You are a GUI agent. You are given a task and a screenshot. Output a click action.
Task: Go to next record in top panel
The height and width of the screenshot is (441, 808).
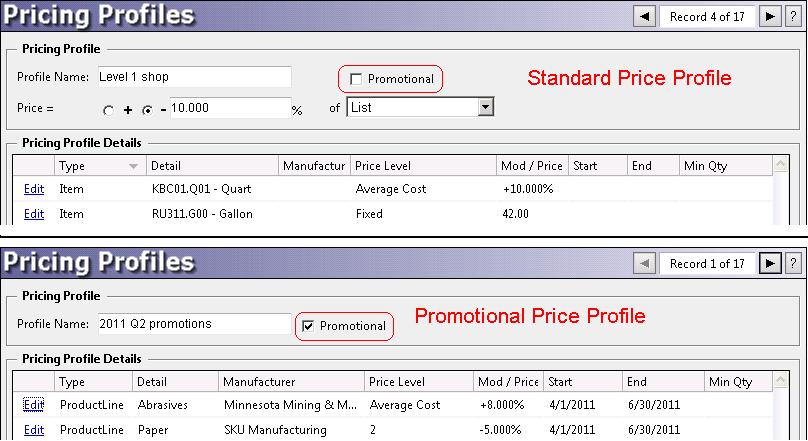tap(769, 16)
